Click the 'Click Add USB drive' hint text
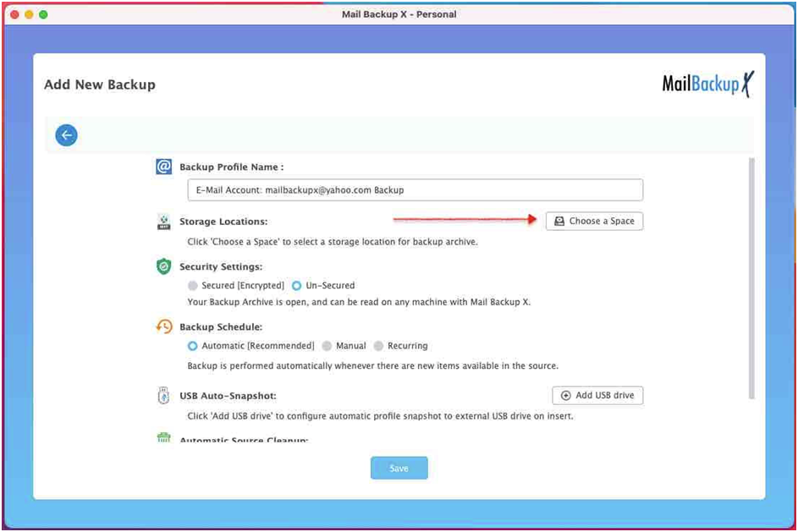The width and height of the screenshot is (798, 532). 380,416
